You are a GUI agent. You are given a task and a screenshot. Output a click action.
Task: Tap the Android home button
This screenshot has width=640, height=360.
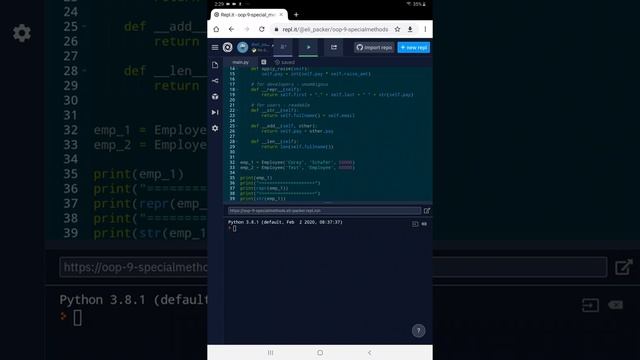tap(320, 353)
